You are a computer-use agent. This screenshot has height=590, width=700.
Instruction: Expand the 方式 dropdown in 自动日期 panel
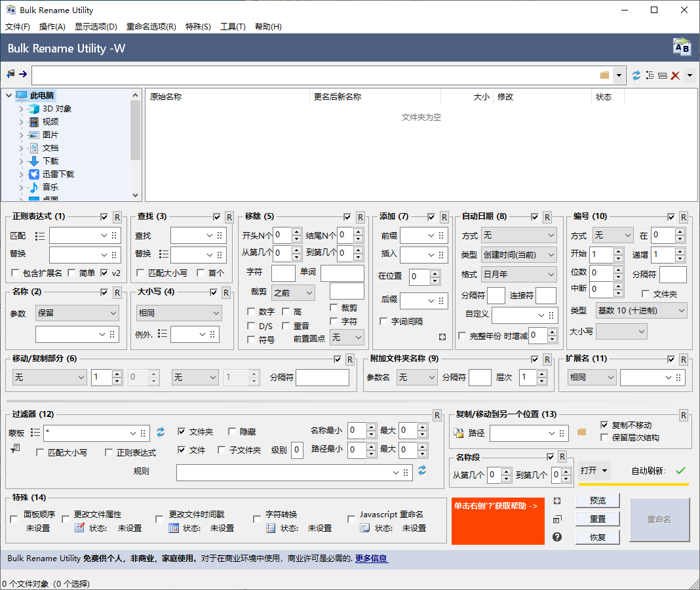click(x=518, y=235)
